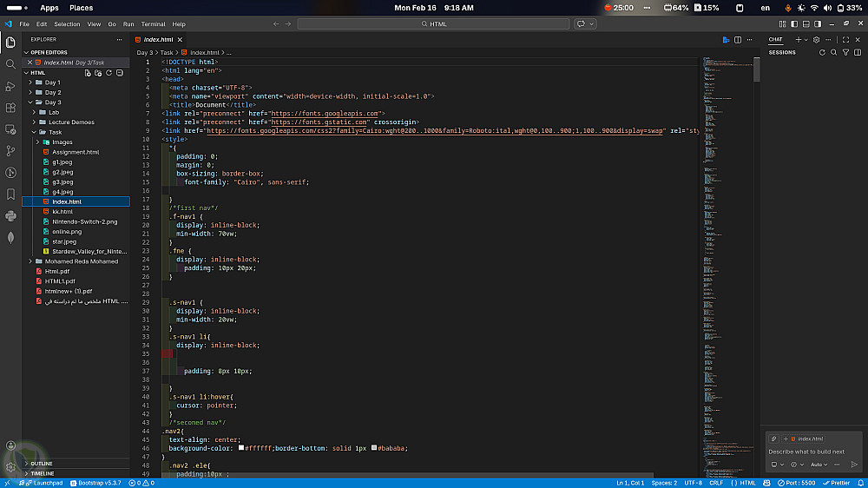Collapse all folders in Explorer
The image size is (868, 488).
pos(122,73)
